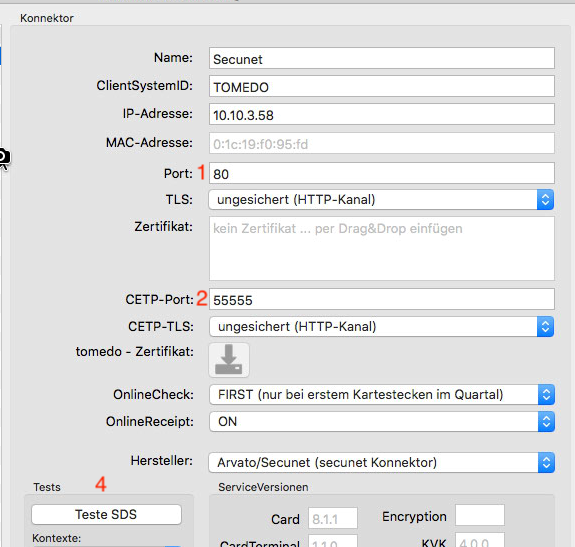Viewport: 575px width, 547px height.
Task: Click the tomedo certificate download icon
Action: coord(229,360)
